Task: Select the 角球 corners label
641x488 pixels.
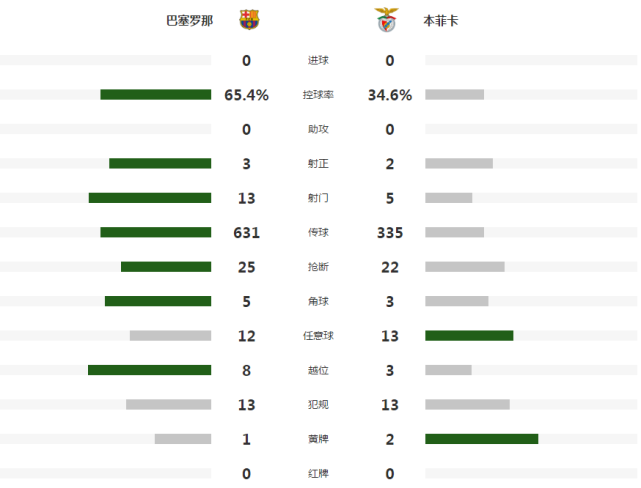Action: pos(318,301)
